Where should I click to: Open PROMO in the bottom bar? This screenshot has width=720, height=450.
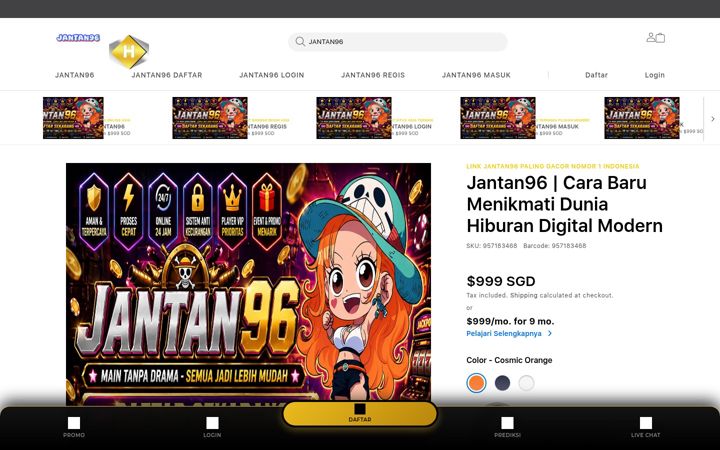[74, 427]
